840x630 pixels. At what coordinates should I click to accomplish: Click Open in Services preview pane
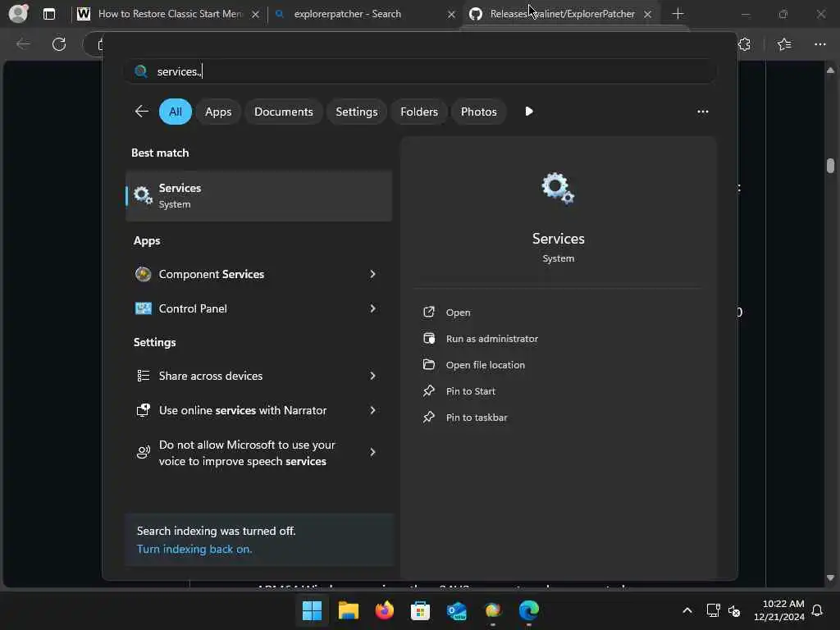pyautogui.click(x=458, y=313)
